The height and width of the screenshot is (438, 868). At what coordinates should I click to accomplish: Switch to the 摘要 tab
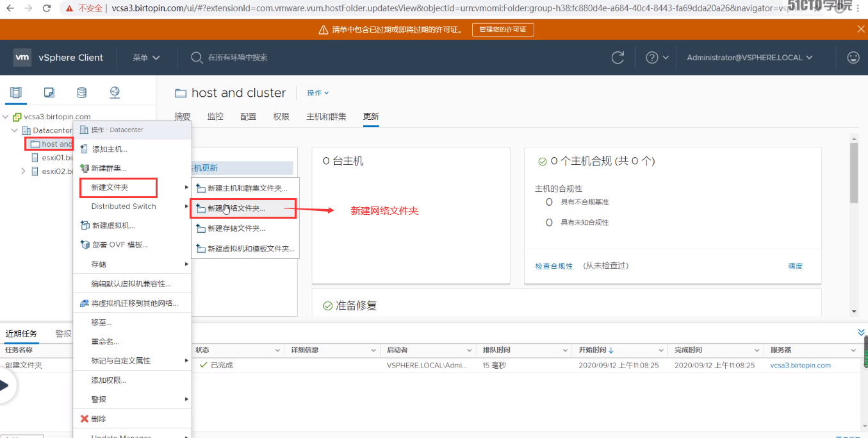tap(183, 117)
